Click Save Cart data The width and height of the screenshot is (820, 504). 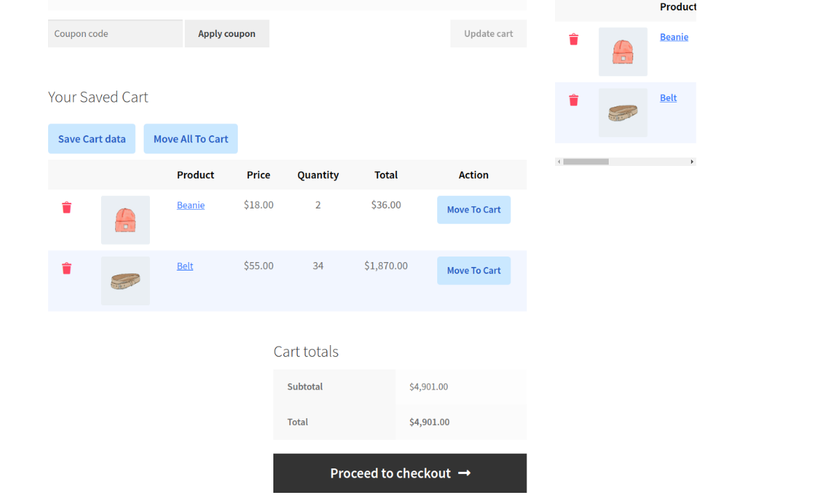tap(91, 139)
